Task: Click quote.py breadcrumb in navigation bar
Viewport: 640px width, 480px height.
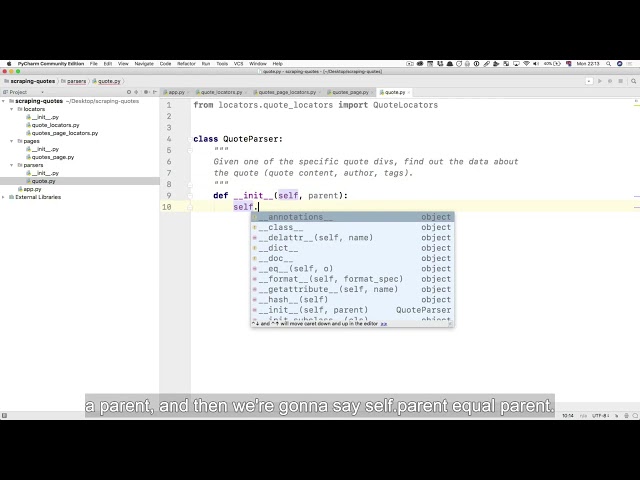Action: tap(107, 81)
